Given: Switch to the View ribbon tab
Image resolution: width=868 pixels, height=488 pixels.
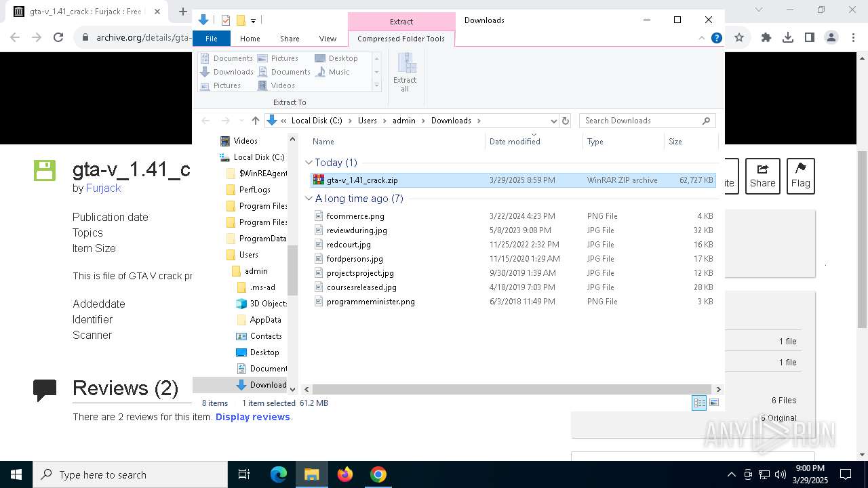Looking at the screenshot, I should [328, 39].
